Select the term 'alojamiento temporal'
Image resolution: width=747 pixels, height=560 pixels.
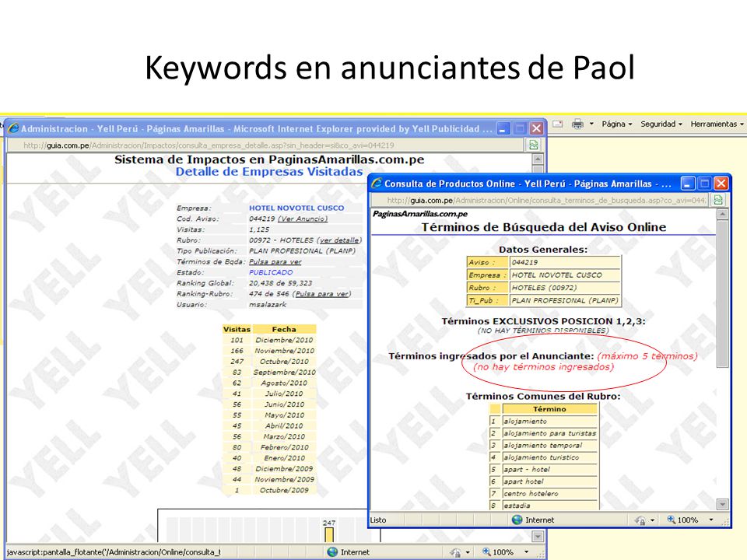(550, 445)
